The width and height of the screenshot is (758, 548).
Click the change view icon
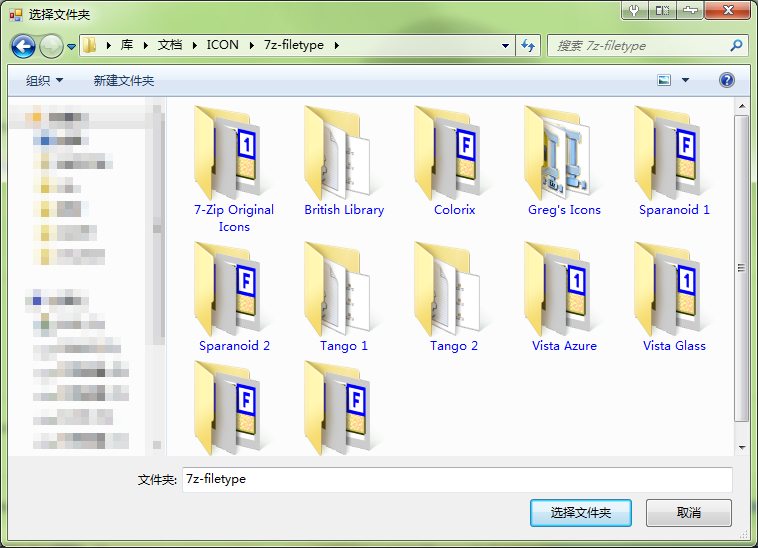coord(664,80)
